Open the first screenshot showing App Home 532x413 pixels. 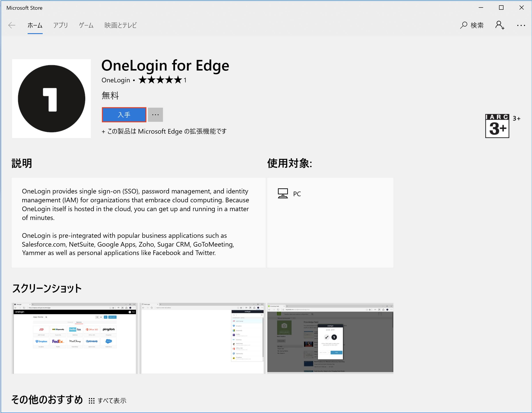pos(75,338)
